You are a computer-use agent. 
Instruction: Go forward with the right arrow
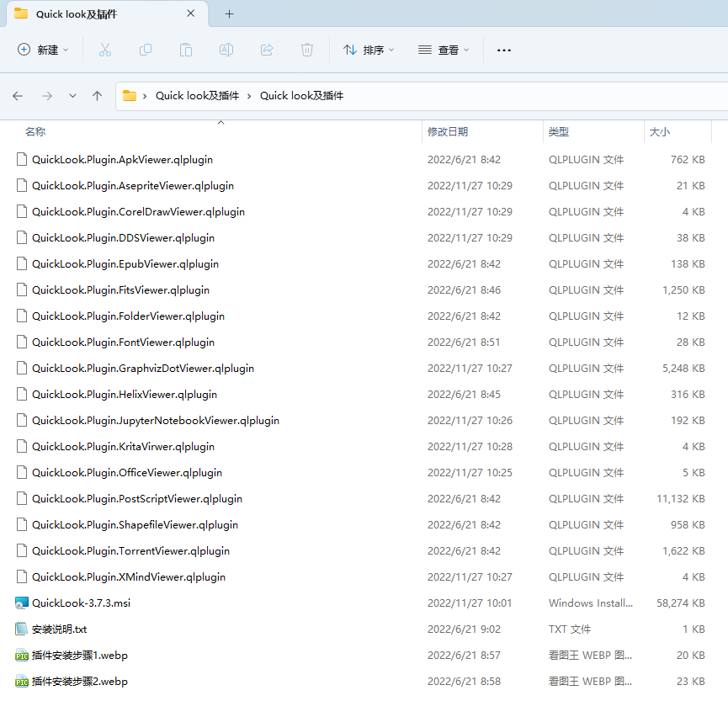click(47, 96)
